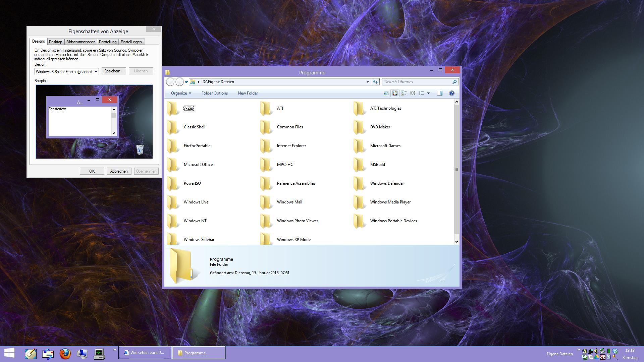The image size is (644, 362).
Task: Open the Design theme dropdown
Action: pos(96,71)
